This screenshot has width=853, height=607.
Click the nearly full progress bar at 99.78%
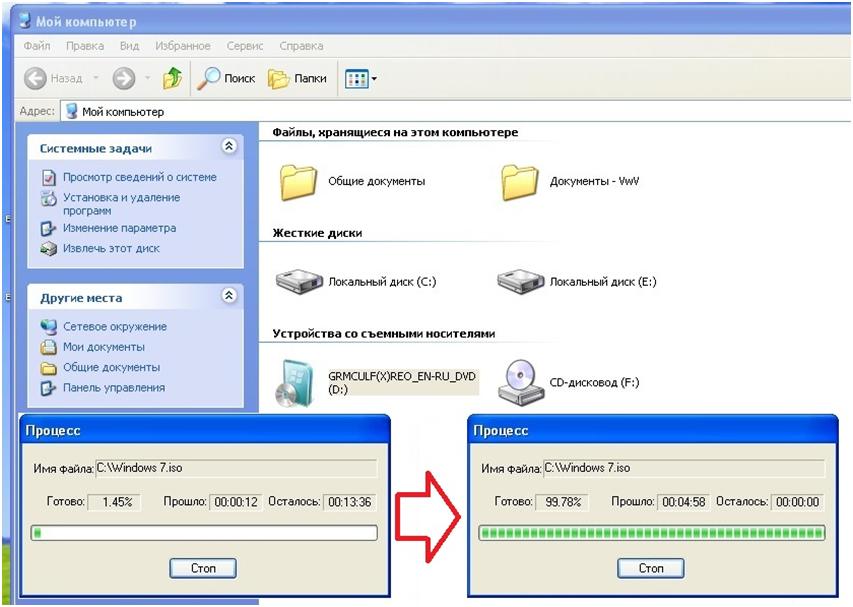(x=652, y=533)
